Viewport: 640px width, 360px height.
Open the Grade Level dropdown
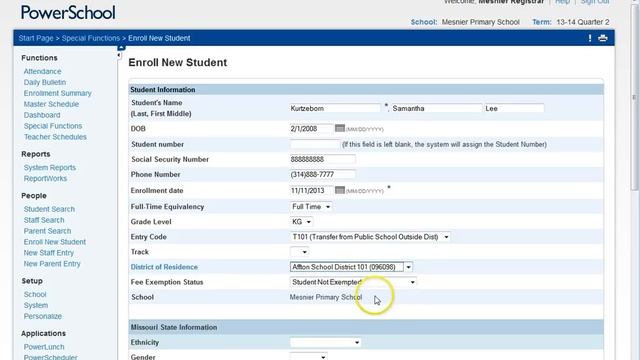[301, 222]
